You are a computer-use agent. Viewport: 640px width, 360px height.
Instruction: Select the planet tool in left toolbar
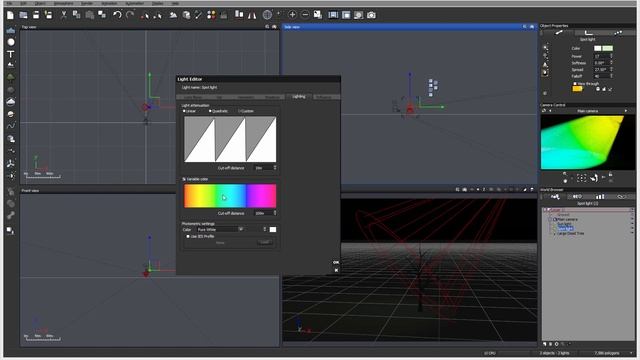click(11, 114)
